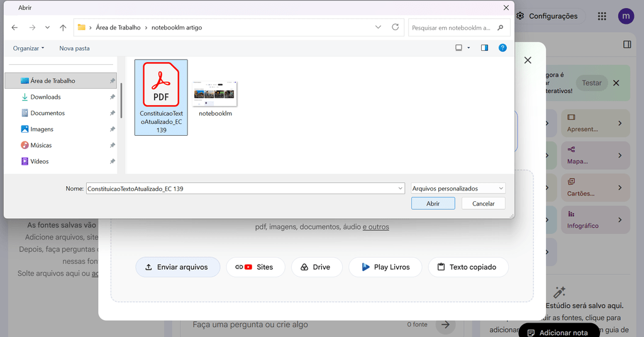Image resolution: width=644 pixels, height=337 pixels.
Task: Click the Abrir button
Action: click(x=433, y=203)
